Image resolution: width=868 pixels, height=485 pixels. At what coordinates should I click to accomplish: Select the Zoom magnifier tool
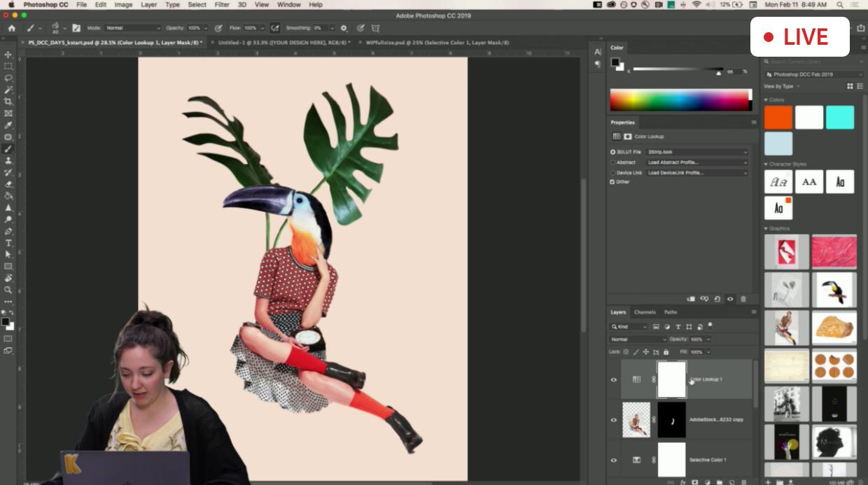click(8, 290)
